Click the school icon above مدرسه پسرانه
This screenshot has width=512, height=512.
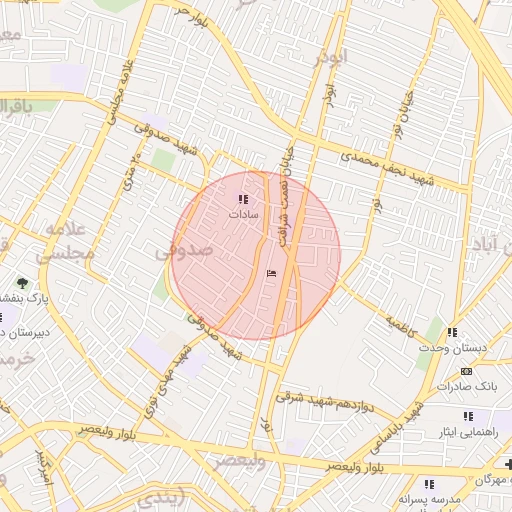pos(429,484)
